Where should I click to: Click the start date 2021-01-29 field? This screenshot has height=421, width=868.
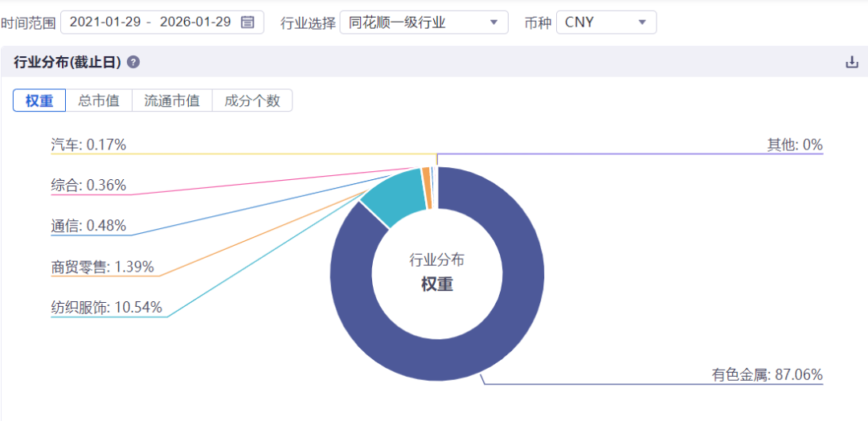(104, 22)
